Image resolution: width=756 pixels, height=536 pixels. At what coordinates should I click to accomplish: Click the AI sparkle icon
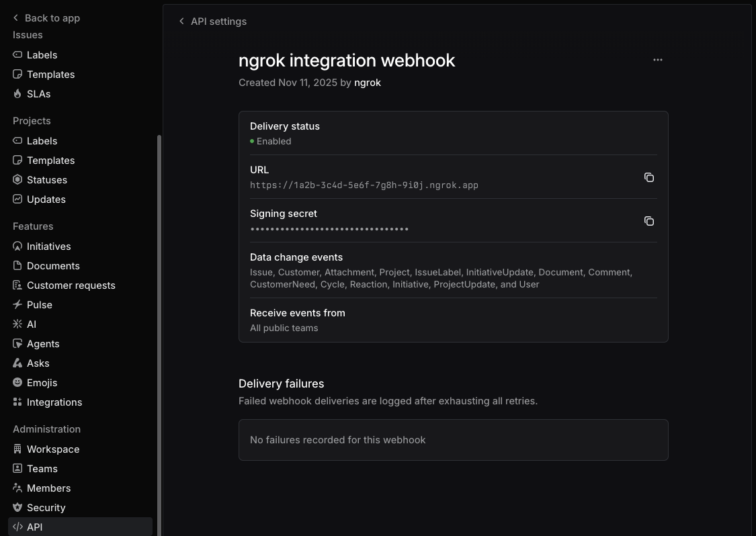coord(17,324)
